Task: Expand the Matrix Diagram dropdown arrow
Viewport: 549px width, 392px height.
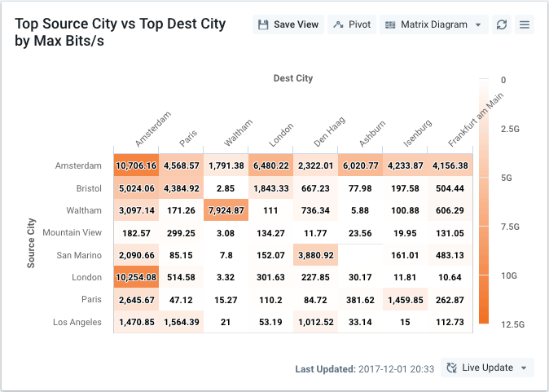Action: coord(477,25)
